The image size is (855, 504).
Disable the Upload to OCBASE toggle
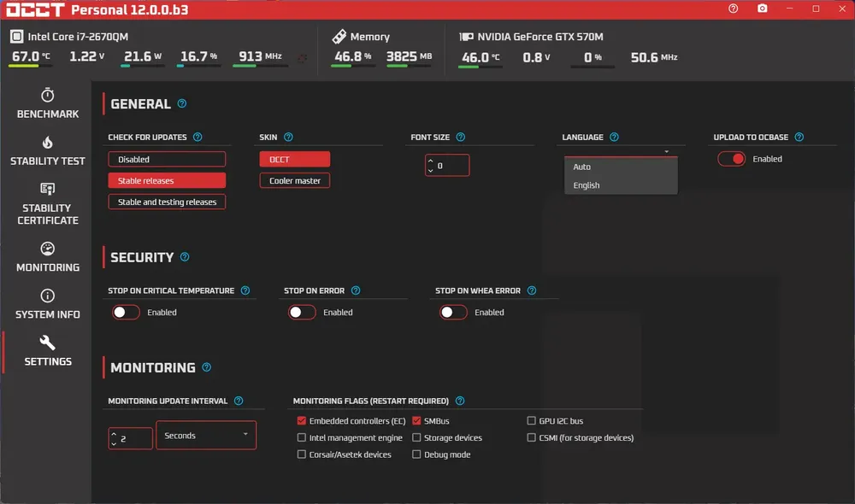click(731, 159)
